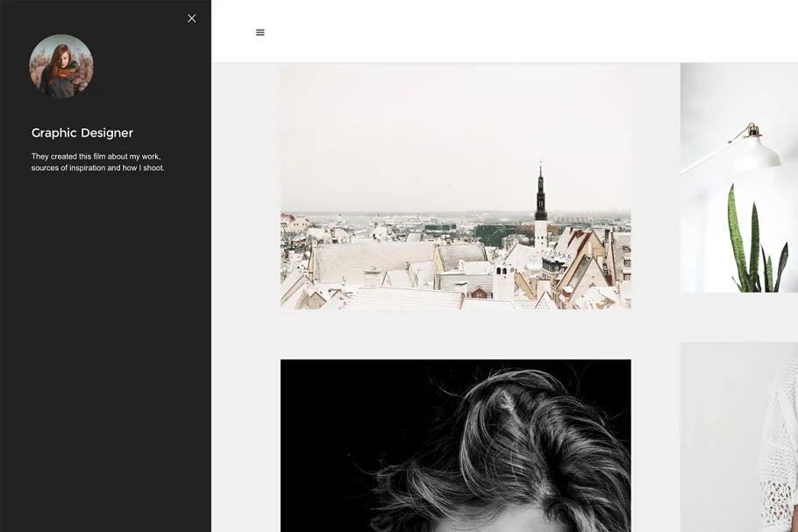Open the lamp and plant photo
The image size is (798, 532).
pyautogui.click(x=738, y=177)
